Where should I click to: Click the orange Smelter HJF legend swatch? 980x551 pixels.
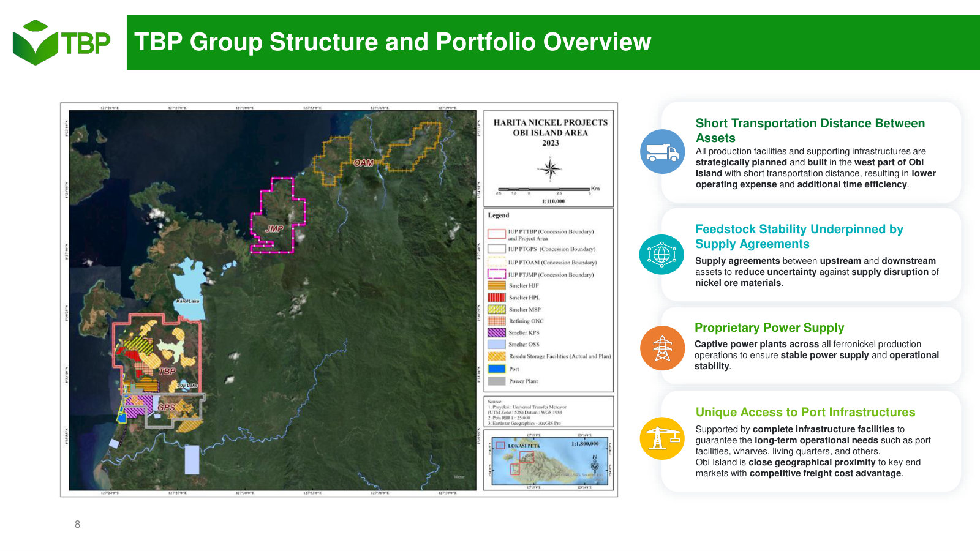496,285
